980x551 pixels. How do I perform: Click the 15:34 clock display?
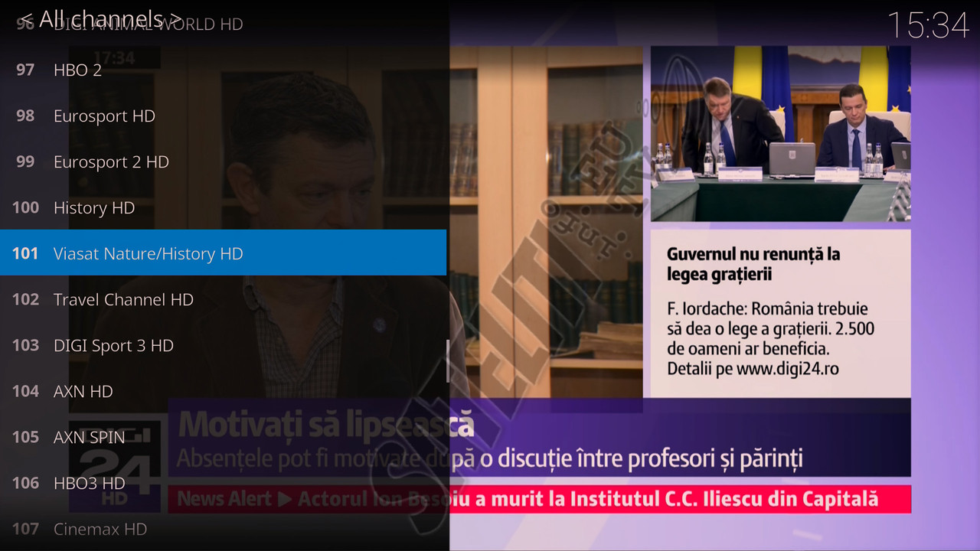tap(928, 25)
